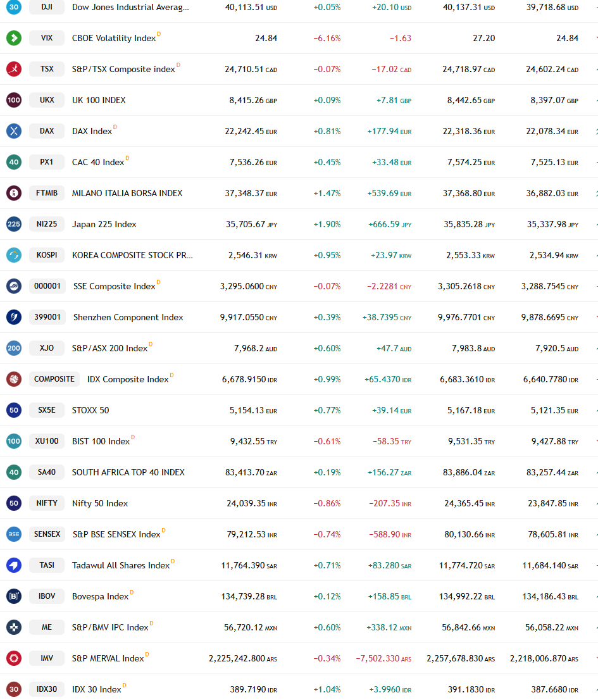This screenshot has height=700, width=598.
Task: Open the FTMIB ticker symbol
Action: pos(46,193)
